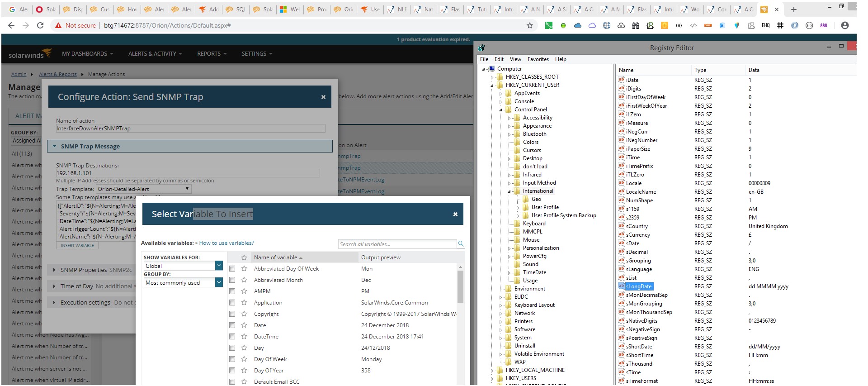Image resolution: width=868 pixels, height=386 pixels.
Task: Click the variable list vertical scrollbar
Action: pos(460,286)
